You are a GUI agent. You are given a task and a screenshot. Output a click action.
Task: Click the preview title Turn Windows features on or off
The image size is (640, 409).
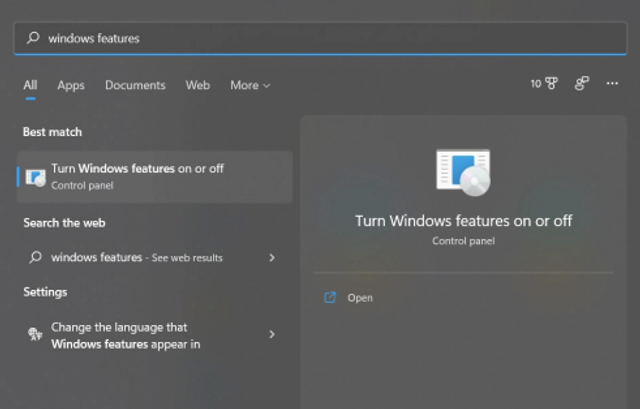click(463, 221)
